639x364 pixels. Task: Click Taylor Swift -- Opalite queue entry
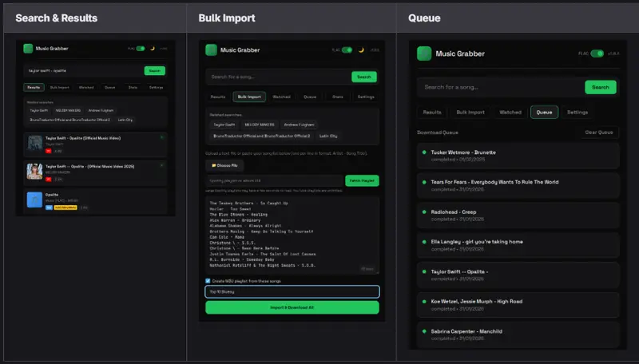coord(518,275)
